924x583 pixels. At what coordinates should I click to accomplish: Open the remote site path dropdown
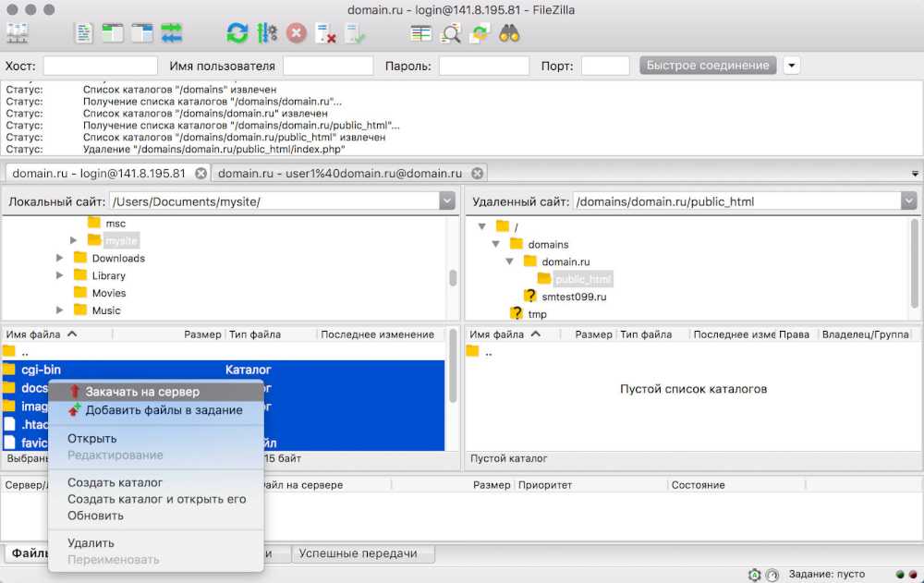[910, 201]
